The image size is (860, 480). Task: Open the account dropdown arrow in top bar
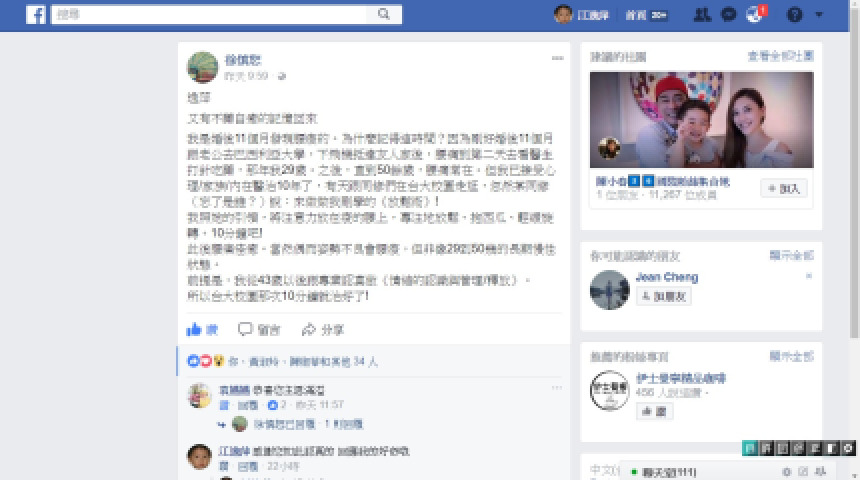tap(819, 15)
